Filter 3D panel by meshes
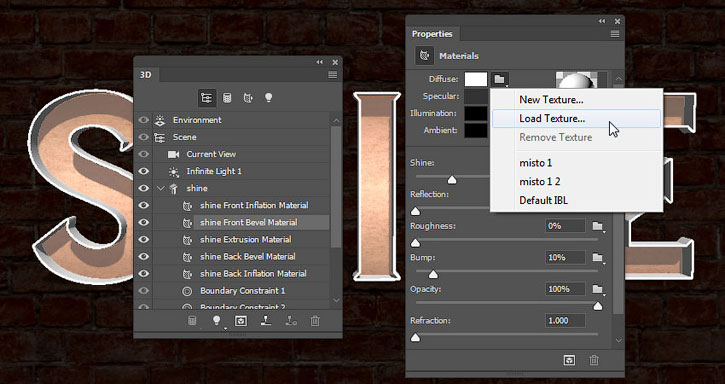The width and height of the screenshot is (725, 384). pyautogui.click(x=227, y=98)
